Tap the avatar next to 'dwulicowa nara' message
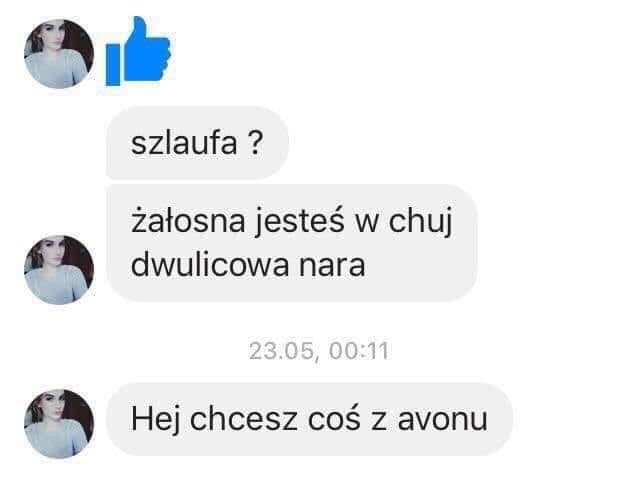 tap(59, 270)
